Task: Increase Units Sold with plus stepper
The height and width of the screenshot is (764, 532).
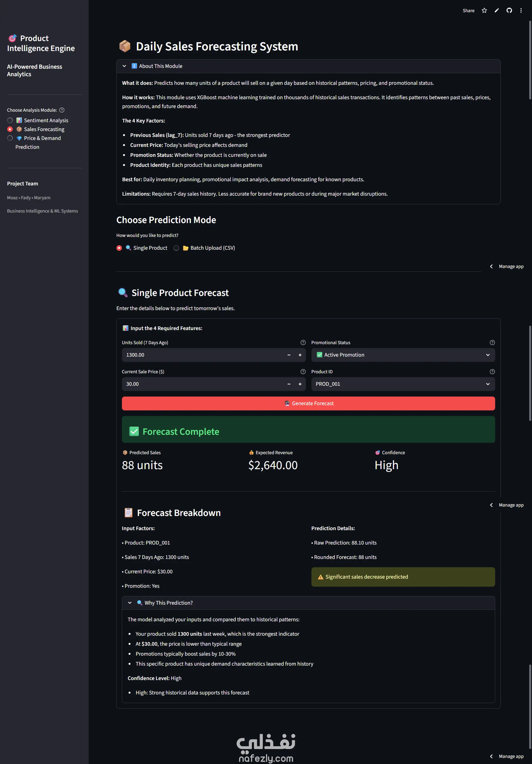Action: (x=300, y=355)
